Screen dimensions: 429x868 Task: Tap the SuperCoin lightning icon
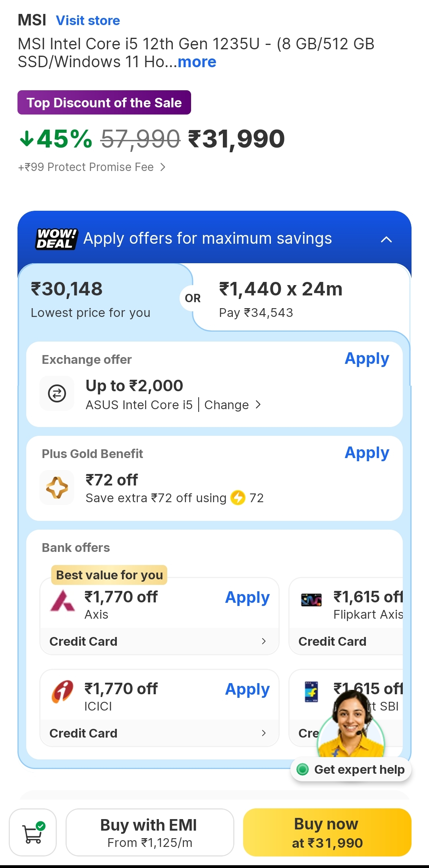[238, 497]
